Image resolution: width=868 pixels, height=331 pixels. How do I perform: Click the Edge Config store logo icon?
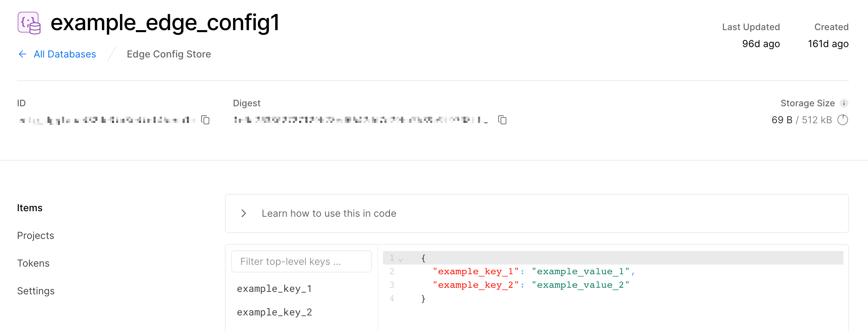coord(29,23)
